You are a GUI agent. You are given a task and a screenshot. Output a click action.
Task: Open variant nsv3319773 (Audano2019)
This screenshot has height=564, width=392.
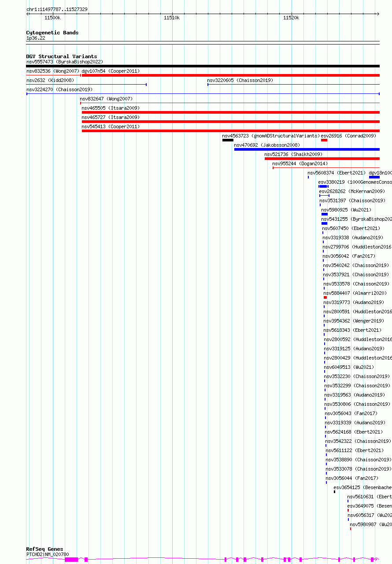pos(354,302)
